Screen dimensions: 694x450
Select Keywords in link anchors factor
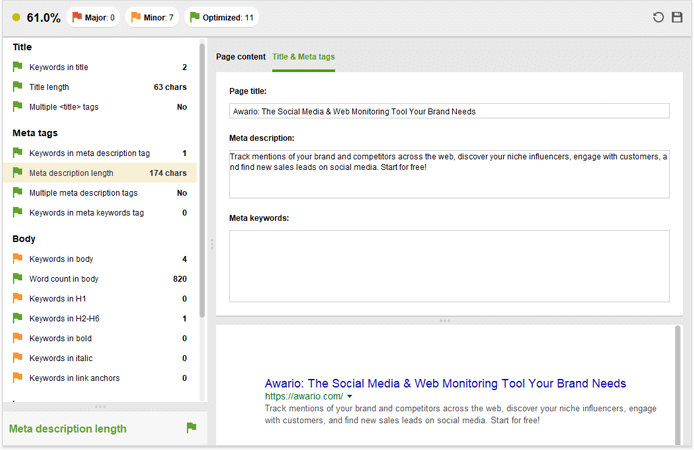pyautogui.click(x=100, y=378)
